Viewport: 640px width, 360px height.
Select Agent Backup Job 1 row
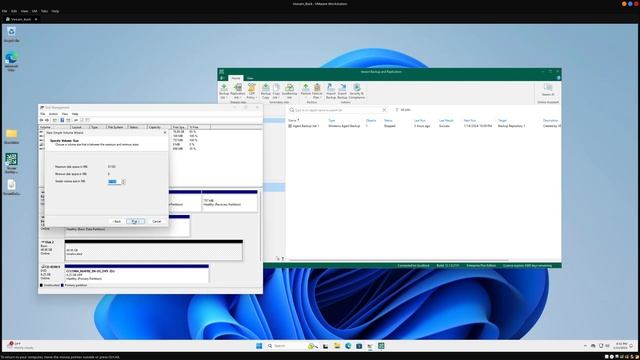[423, 126]
